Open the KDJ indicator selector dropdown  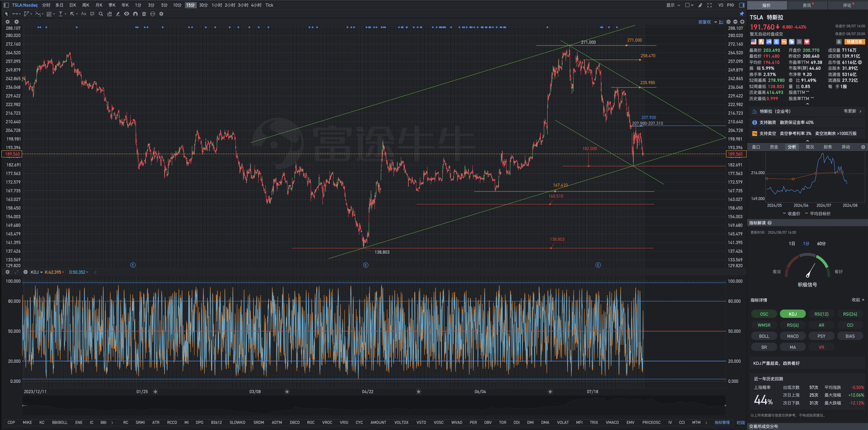coord(37,272)
